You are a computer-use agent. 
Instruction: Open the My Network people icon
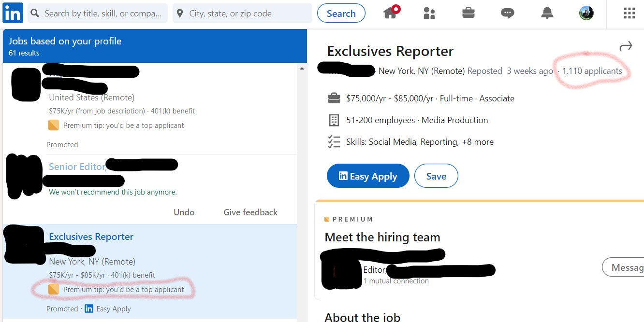[429, 13]
